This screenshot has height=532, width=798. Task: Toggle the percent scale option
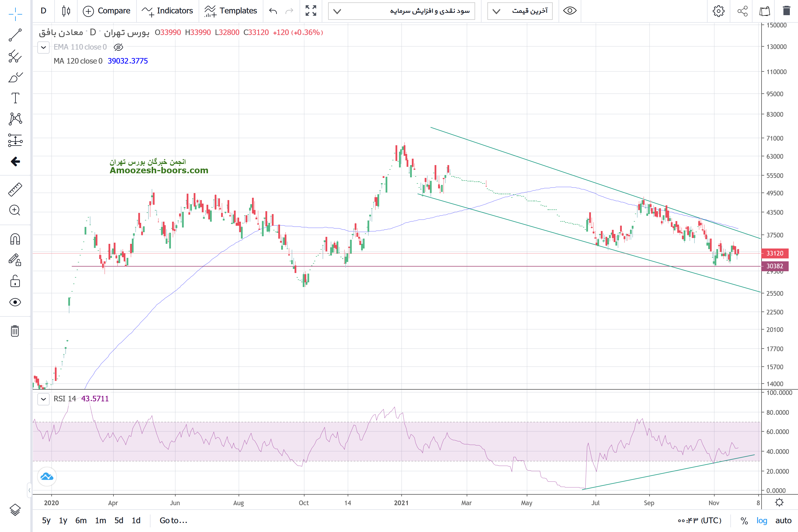pyautogui.click(x=744, y=520)
